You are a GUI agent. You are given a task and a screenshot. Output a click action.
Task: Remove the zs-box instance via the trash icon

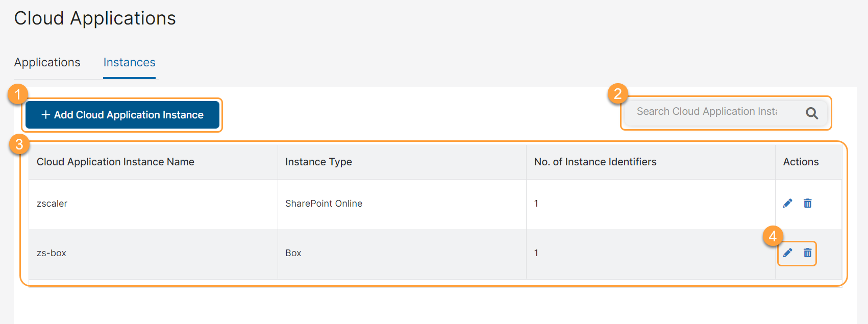pos(807,253)
